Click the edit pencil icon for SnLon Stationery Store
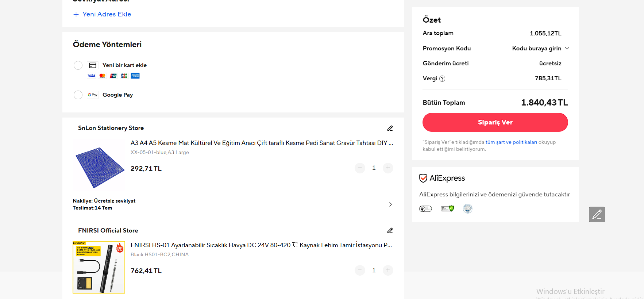The height and width of the screenshot is (299, 644). click(x=390, y=128)
